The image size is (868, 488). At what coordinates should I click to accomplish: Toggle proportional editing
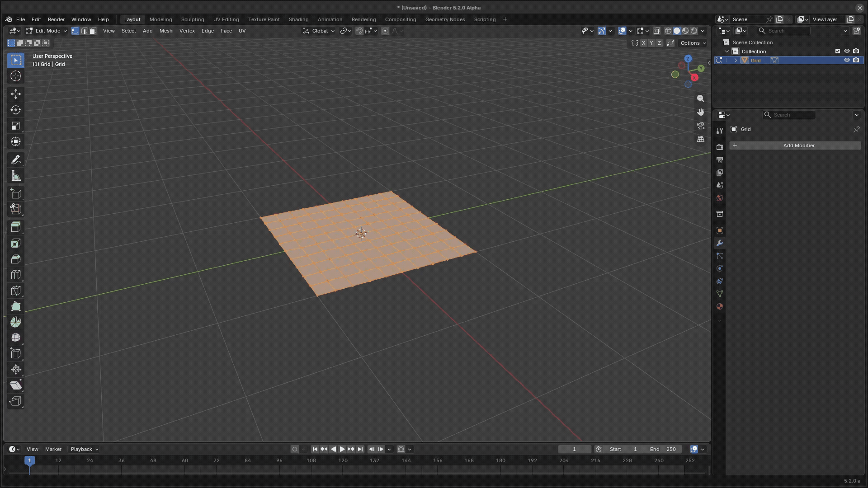(385, 31)
